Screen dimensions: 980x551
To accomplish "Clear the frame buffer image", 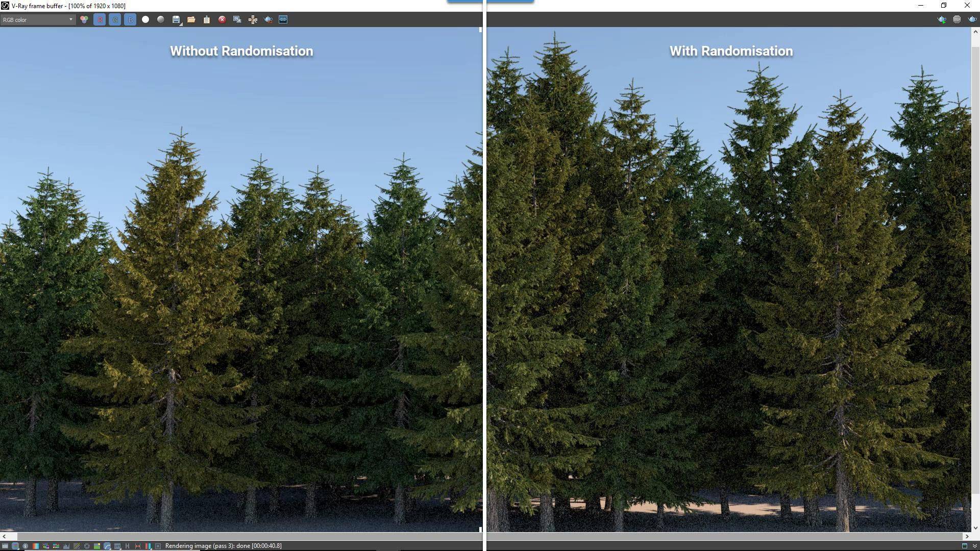I will [222, 19].
